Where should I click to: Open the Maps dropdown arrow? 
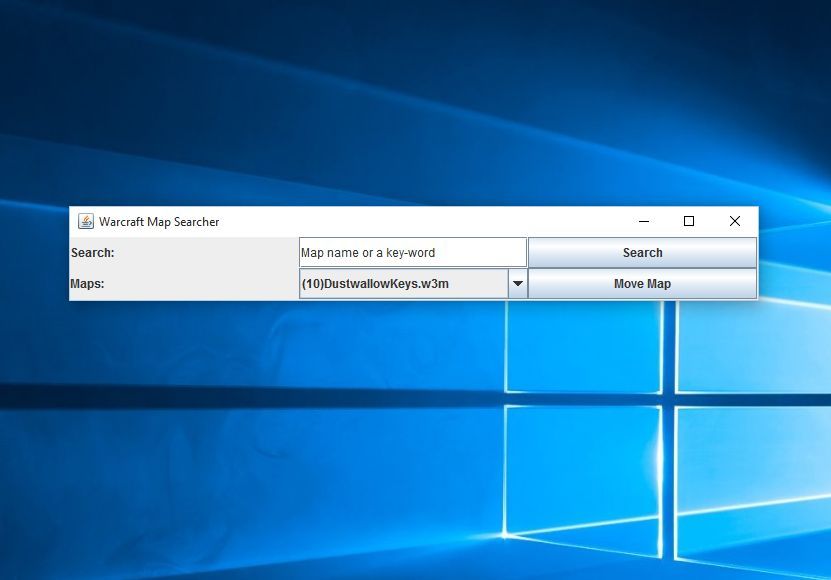(x=518, y=284)
